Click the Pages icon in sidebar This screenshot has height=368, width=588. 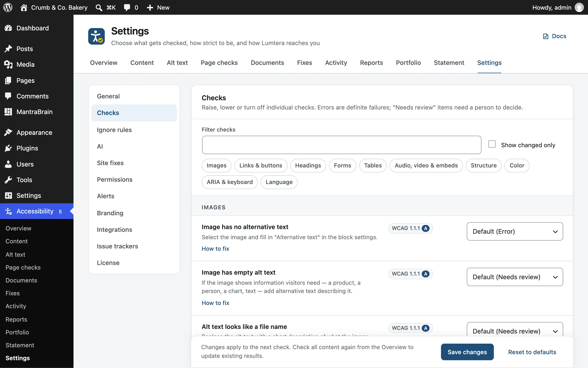click(8, 80)
